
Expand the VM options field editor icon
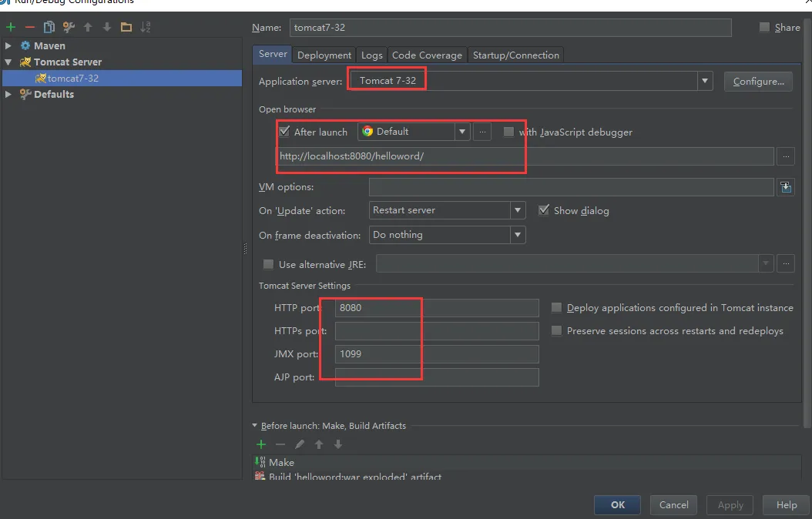tap(786, 187)
